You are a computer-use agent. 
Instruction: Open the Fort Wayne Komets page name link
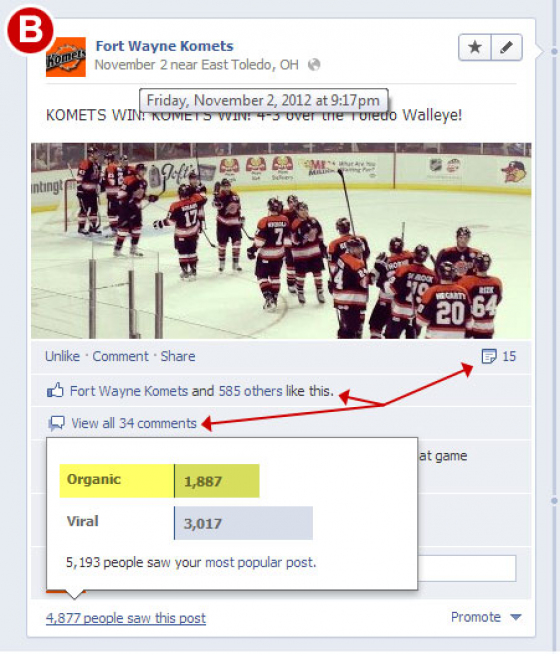164,46
